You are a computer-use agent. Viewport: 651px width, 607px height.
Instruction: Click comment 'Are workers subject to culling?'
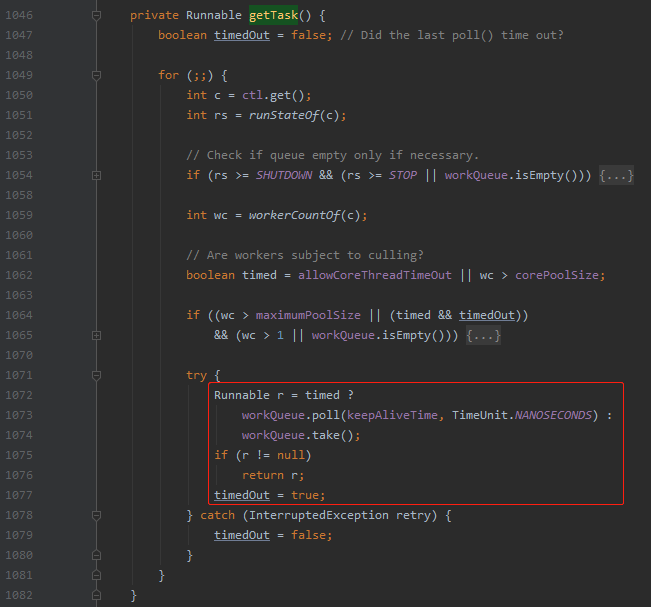point(305,255)
